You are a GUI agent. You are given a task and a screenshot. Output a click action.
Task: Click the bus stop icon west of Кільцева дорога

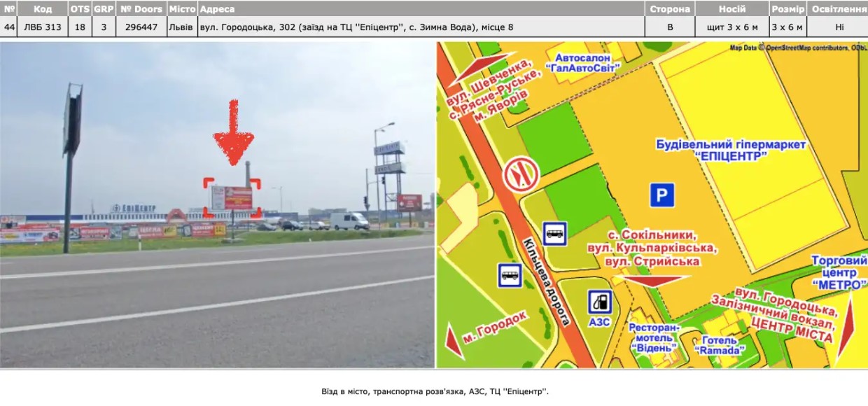(510, 274)
